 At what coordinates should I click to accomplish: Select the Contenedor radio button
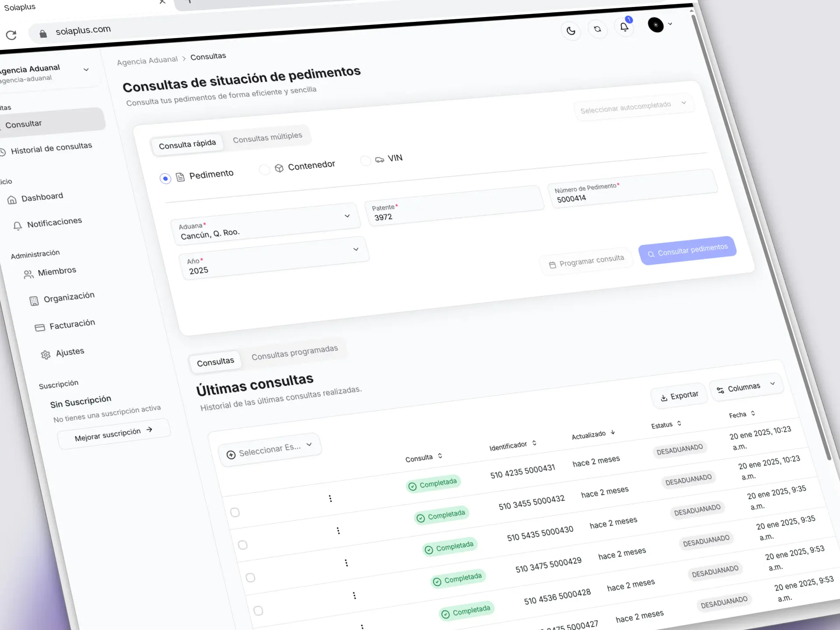pyautogui.click(x=264, y=169)
